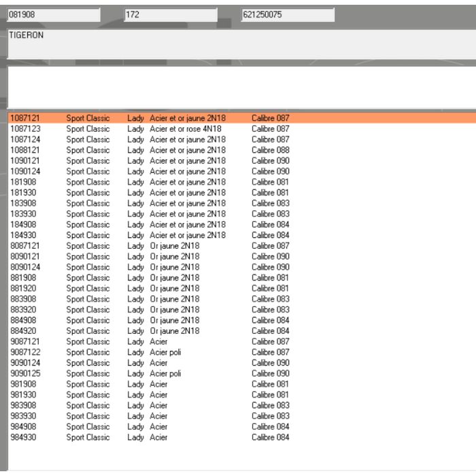Select list row 183930
This screenshot has height=476, width=476.
coord(241,214)
